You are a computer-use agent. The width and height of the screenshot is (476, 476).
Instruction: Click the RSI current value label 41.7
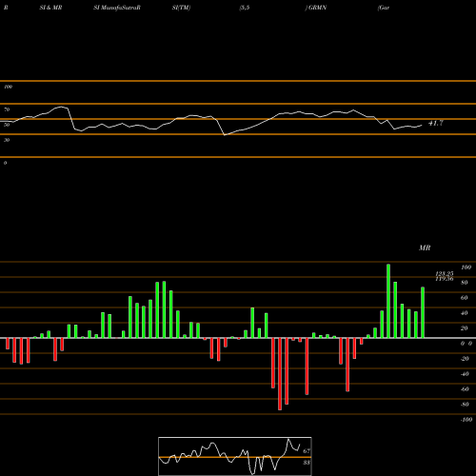point(435,123)
